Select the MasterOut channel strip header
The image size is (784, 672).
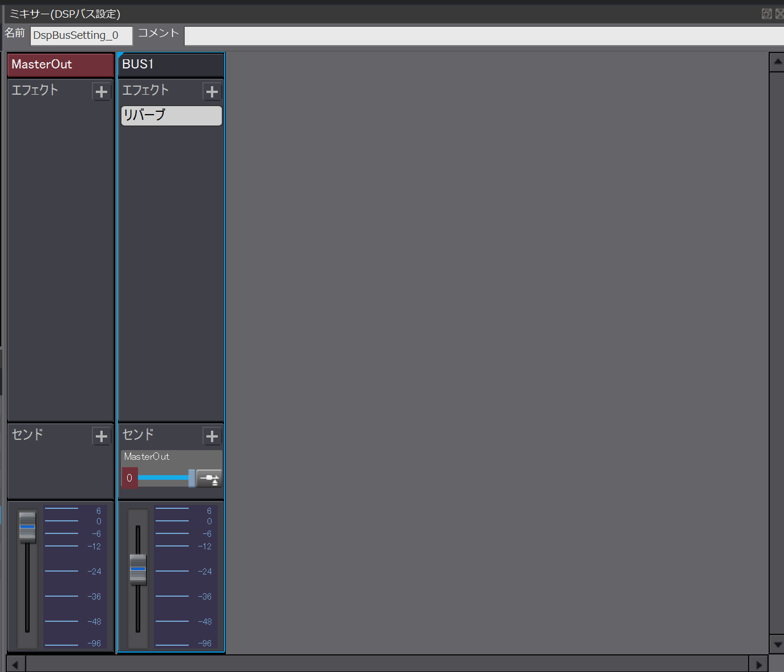click(60, 64)
